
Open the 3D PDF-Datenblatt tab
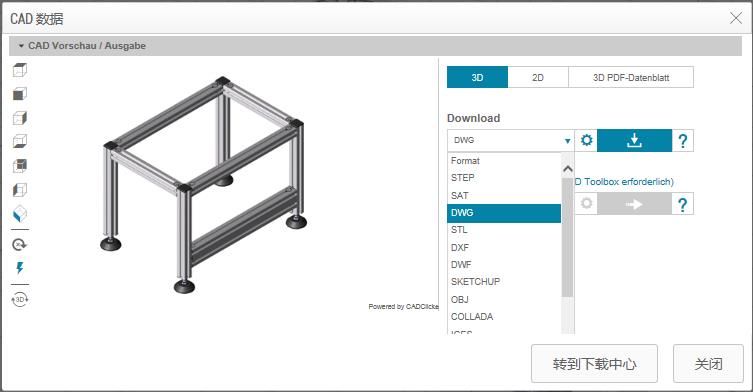[x=631, y=77]
